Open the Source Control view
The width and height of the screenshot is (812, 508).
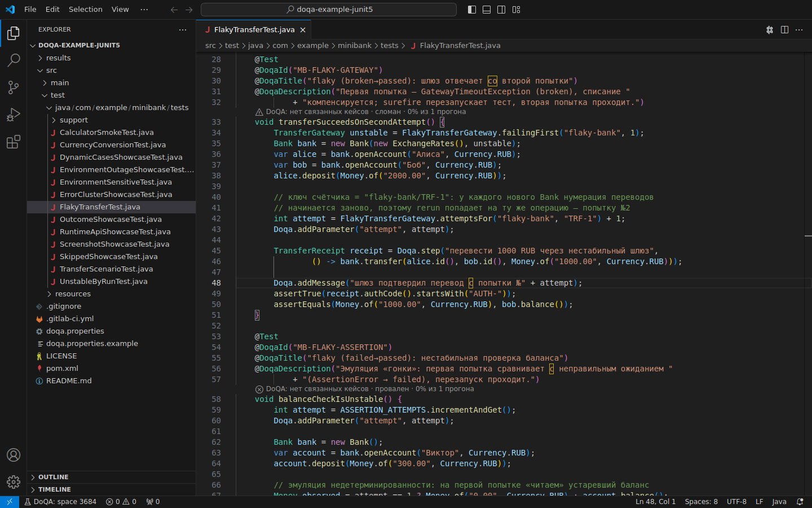click(13, 87)
